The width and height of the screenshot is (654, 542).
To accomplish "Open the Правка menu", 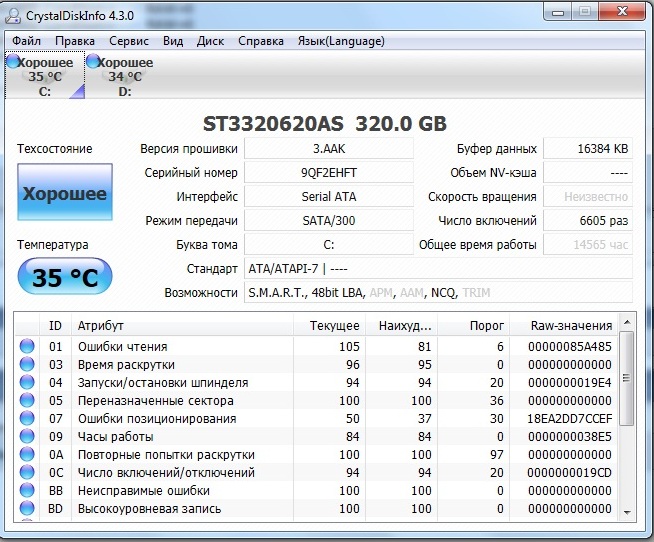I will 75,41.
